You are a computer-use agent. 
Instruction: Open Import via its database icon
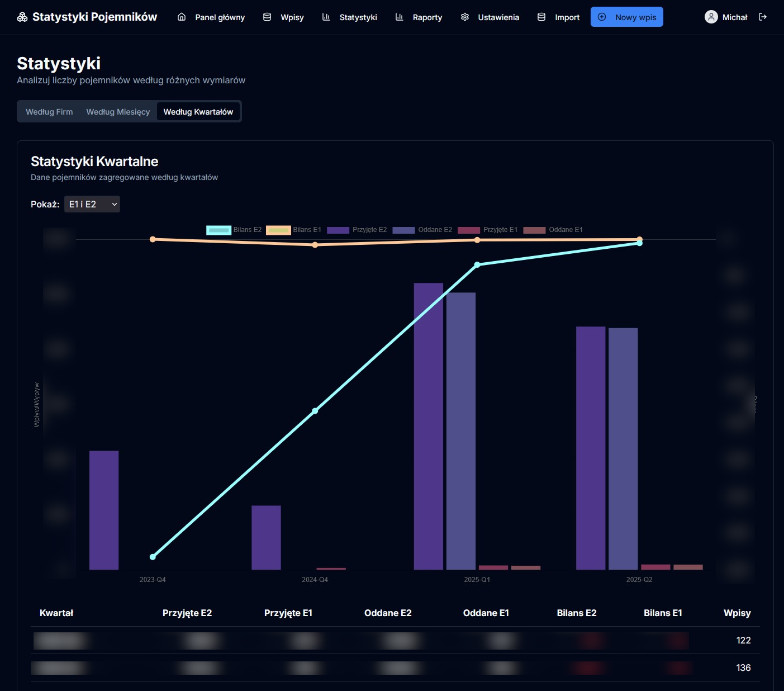(541, 17)
